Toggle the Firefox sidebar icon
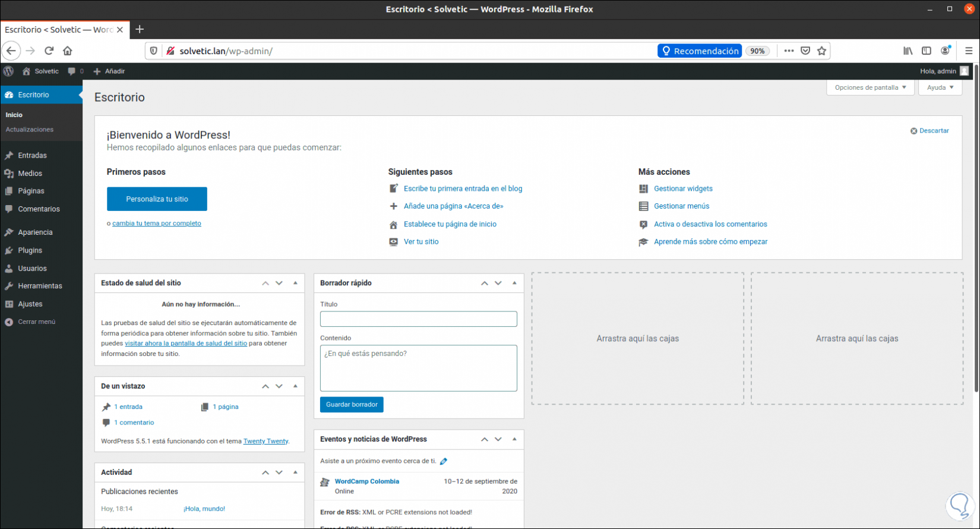Screen dimensions: 980x529 pyautogui.click(x=927, y=51)
